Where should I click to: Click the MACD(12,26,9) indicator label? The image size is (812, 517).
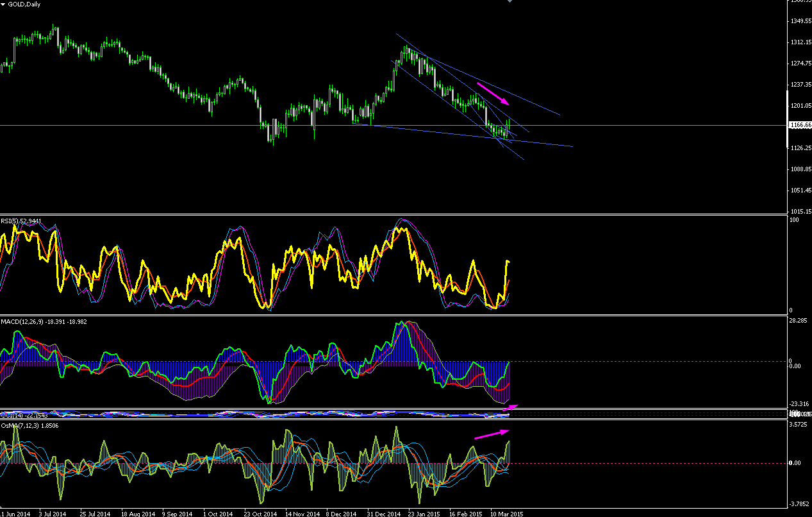pos(44,321)
